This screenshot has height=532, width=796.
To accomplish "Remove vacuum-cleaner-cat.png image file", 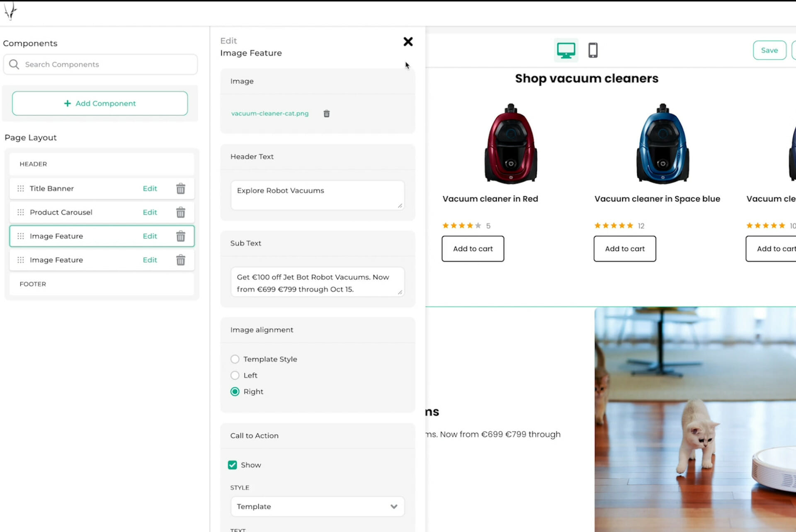I will [x=327, y=114].
